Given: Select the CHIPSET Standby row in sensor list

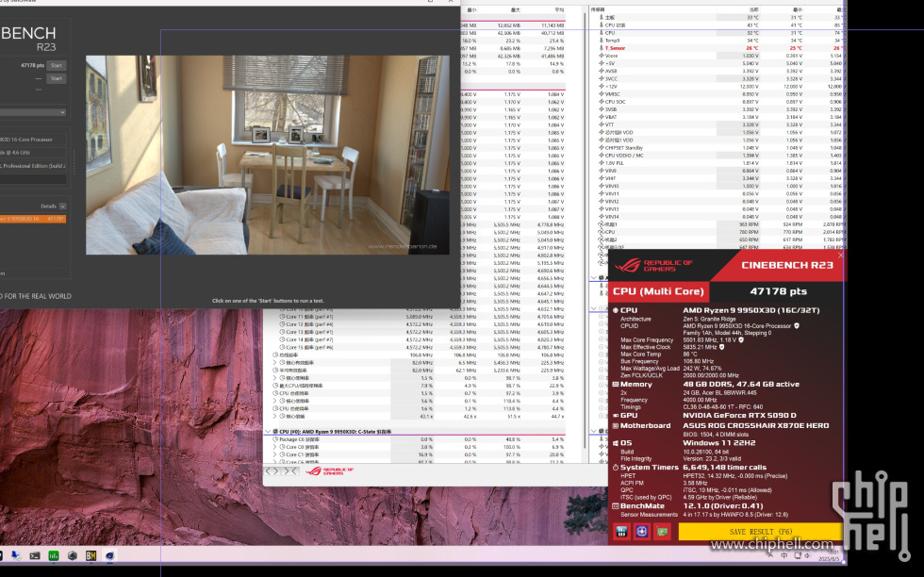Looking at the screenshot, I should pos(720,148).
